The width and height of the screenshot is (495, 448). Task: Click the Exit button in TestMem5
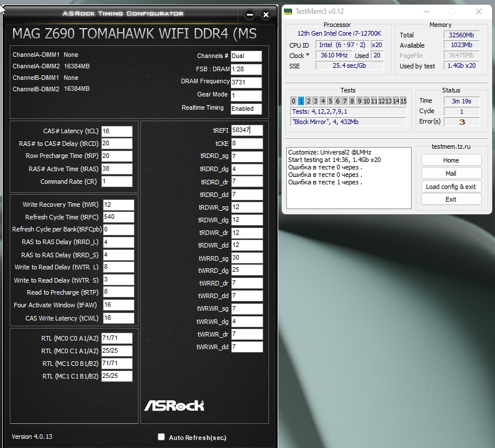pos(451,199)
